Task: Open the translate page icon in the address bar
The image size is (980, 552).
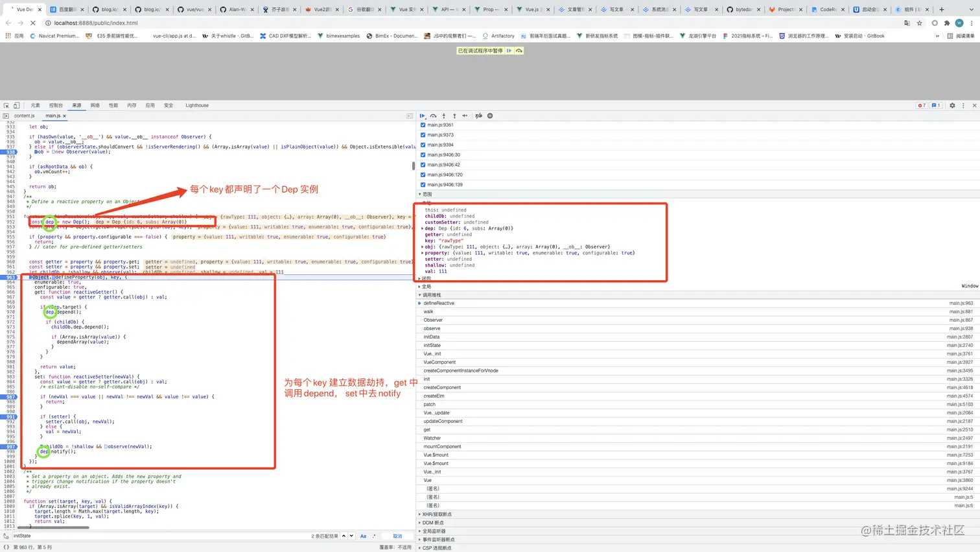Action: 907,23
